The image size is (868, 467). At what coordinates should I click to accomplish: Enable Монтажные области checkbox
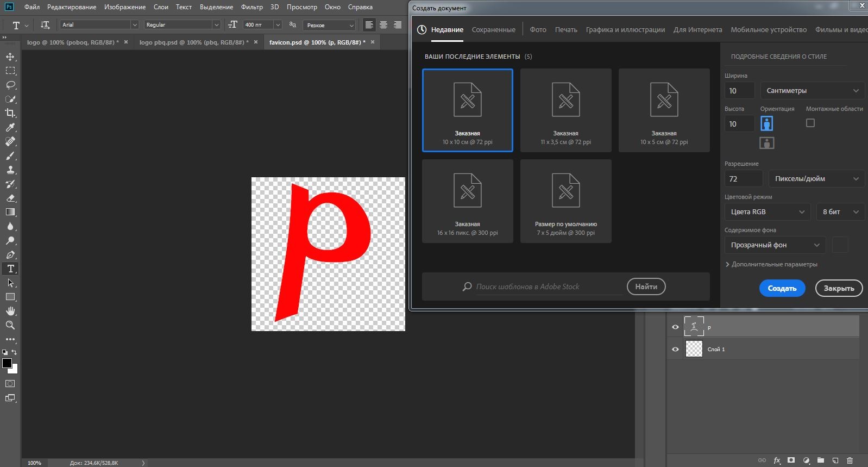(810, 123)
